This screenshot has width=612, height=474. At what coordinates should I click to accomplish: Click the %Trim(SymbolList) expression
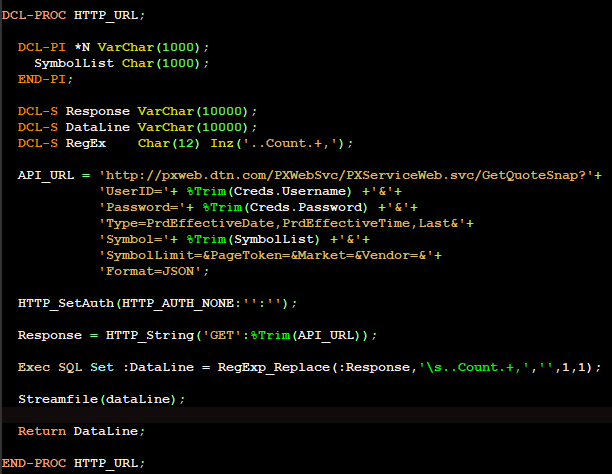[253, 239]
